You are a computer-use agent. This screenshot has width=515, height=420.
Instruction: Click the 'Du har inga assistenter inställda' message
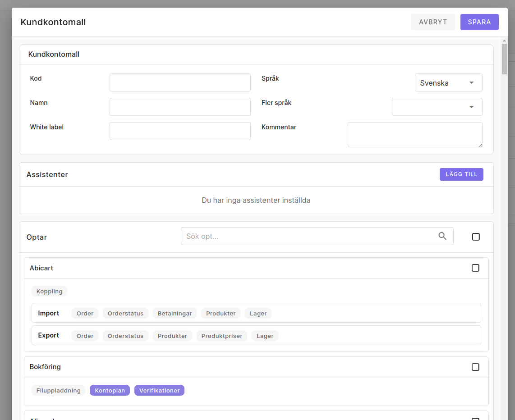coord(256,200)
